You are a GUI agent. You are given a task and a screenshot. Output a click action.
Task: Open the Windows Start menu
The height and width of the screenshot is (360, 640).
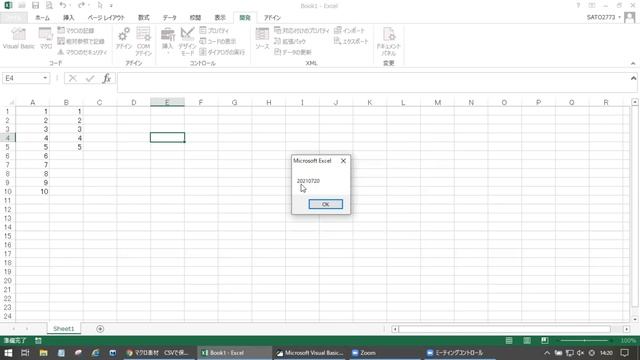pyautogui.click(x=8, y=353)
